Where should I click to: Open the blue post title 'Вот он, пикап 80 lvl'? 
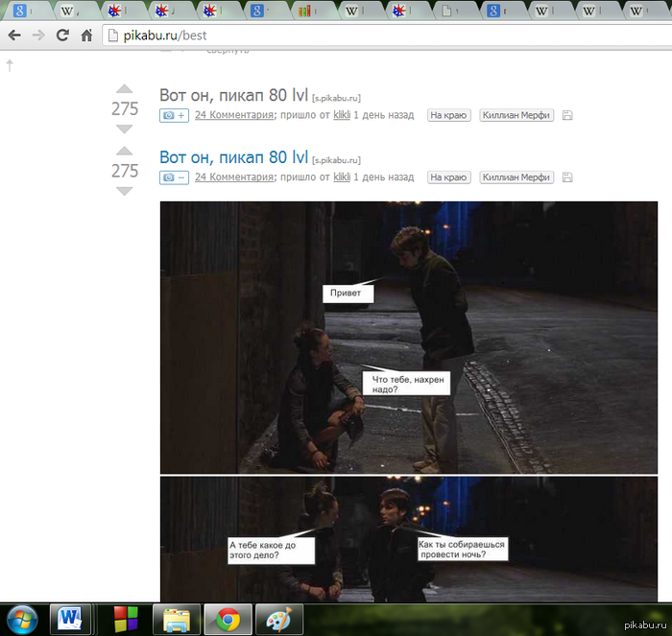233,157
